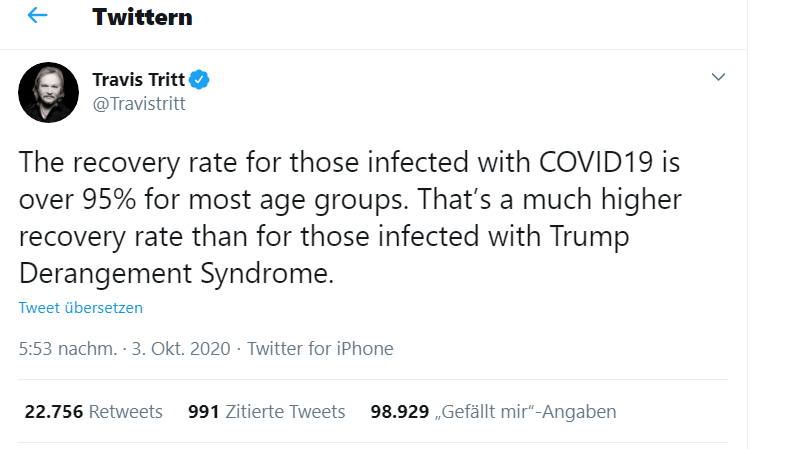This screenshot has height=449, width=785.
Task: View the 991 Zitierte Tweets
Action: click(x=266, y=412)
